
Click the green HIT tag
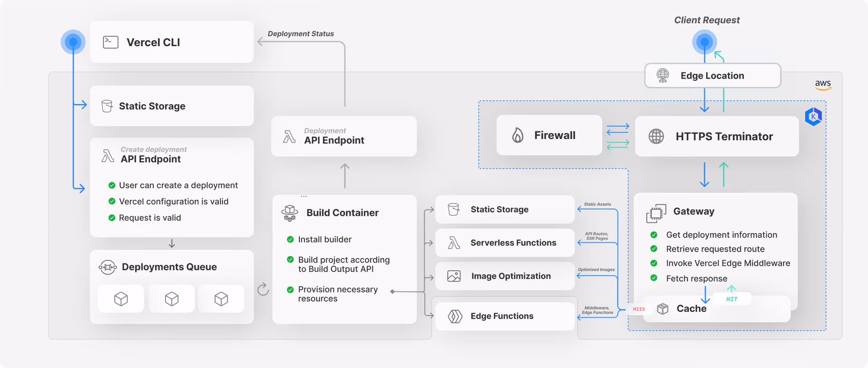point(732,299)
